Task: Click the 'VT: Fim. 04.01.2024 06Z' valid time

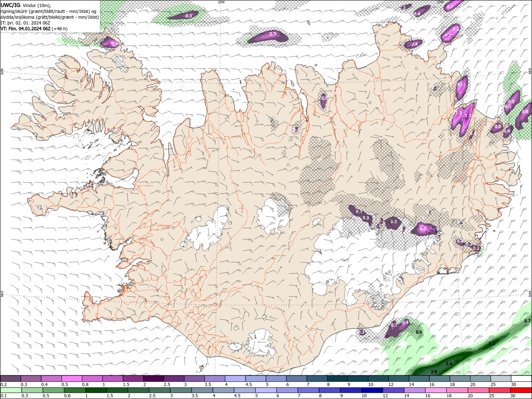Action: [x=26, y=29]
